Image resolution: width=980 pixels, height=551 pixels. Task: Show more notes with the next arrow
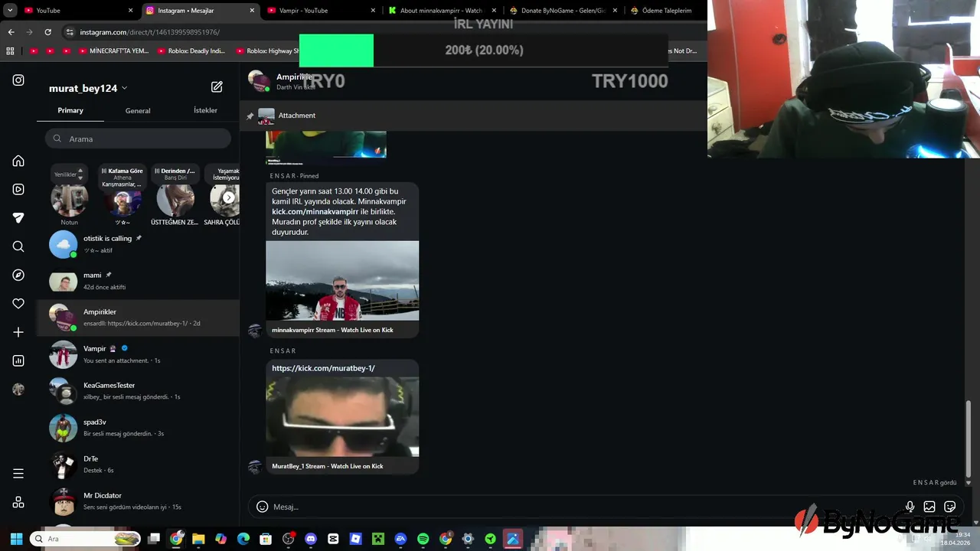pos(228,197)
